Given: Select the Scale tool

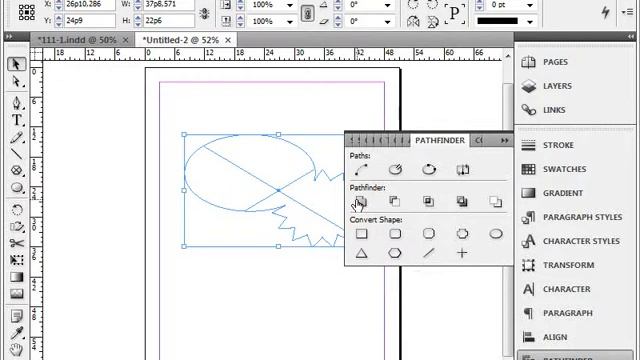Looking at the screenshot, I should pyautogui.click(x=16, y=227).
